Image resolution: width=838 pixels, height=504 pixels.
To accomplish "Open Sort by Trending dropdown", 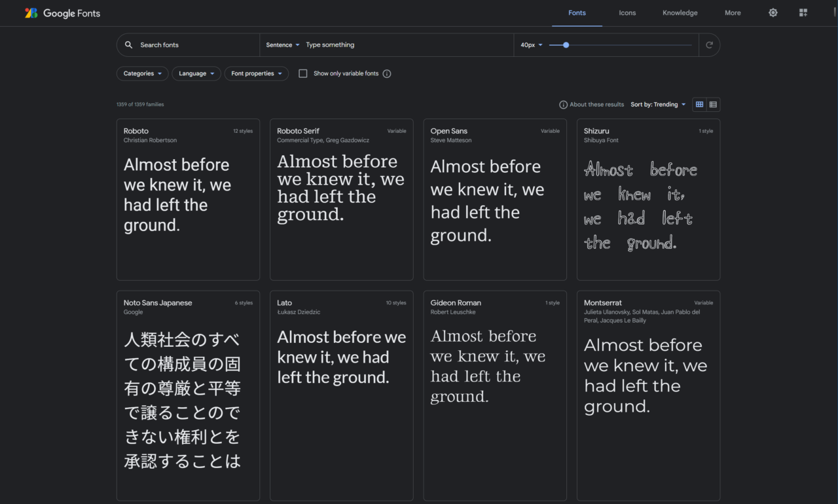I will click(x=659, y=105).
